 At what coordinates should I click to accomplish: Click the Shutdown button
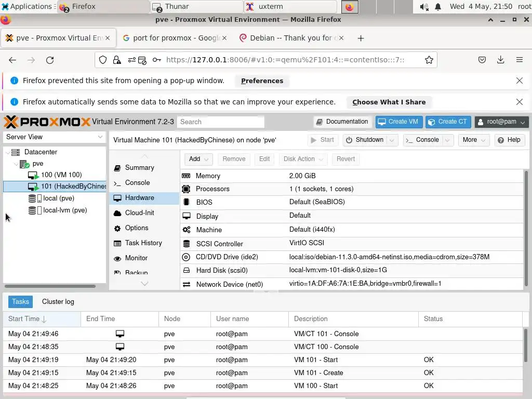click(x=365, y=140)
